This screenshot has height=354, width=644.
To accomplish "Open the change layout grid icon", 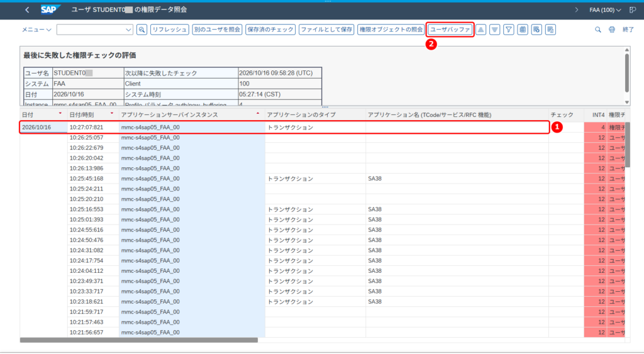I will click(x=523, y=30).
